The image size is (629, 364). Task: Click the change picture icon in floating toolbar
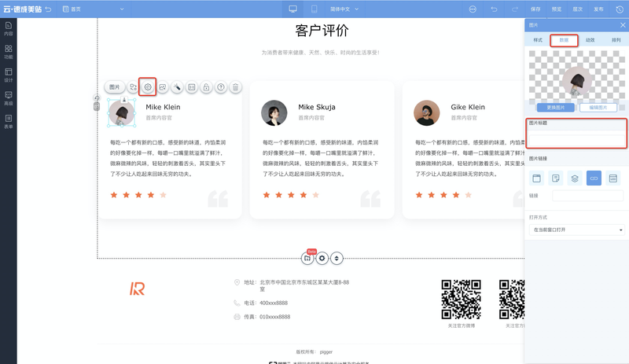point(163,87)
